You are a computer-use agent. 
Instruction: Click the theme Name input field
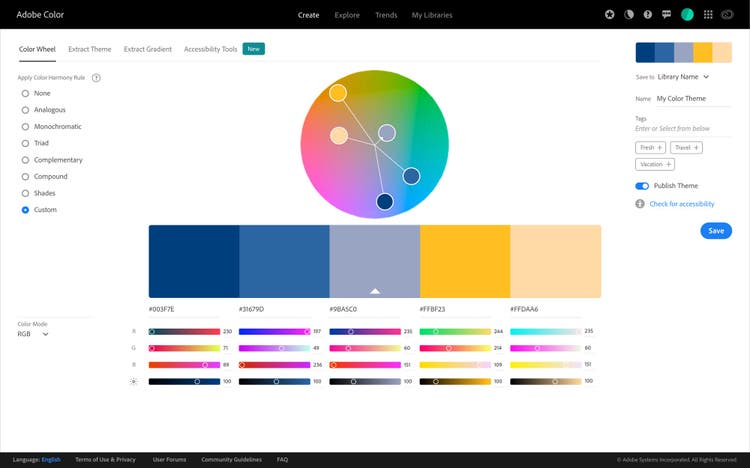pos(694,99)
